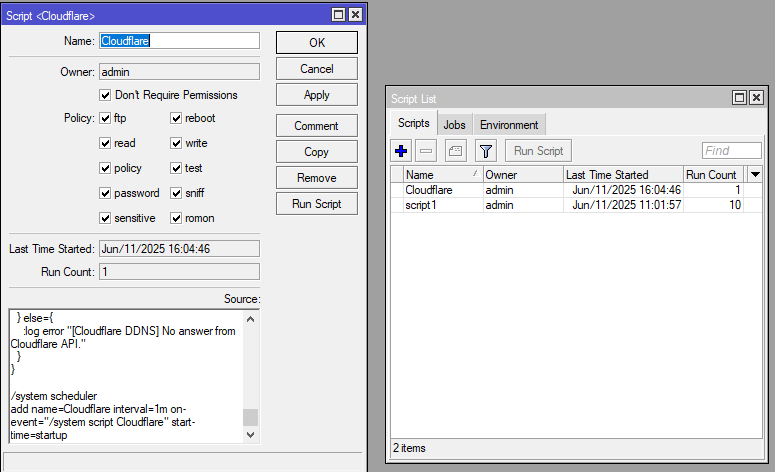Click the scroll up arrow in Source box
Viewport: 775px width, 472px height.
click(x=251, y=319)
